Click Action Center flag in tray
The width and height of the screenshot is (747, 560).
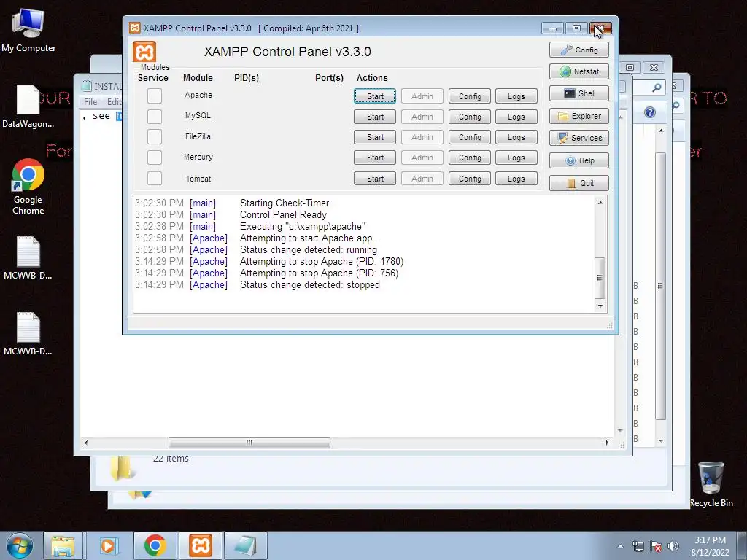tap(656, 546)
